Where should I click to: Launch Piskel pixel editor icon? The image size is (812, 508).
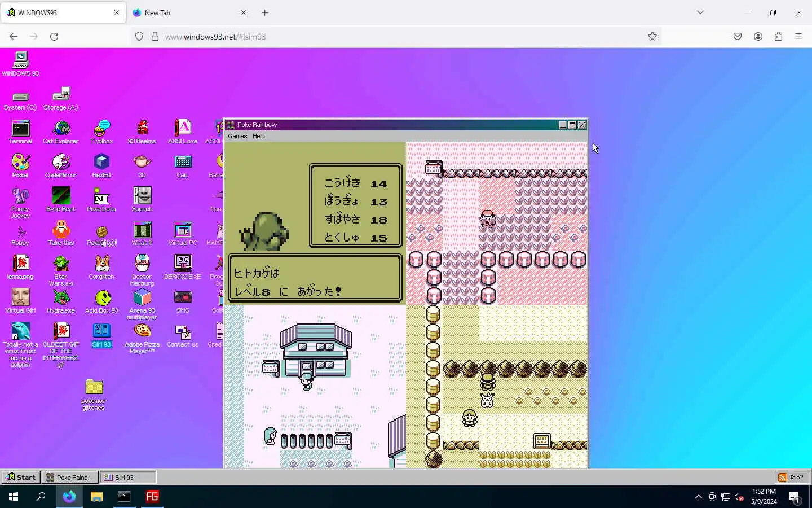click(20, 167)
